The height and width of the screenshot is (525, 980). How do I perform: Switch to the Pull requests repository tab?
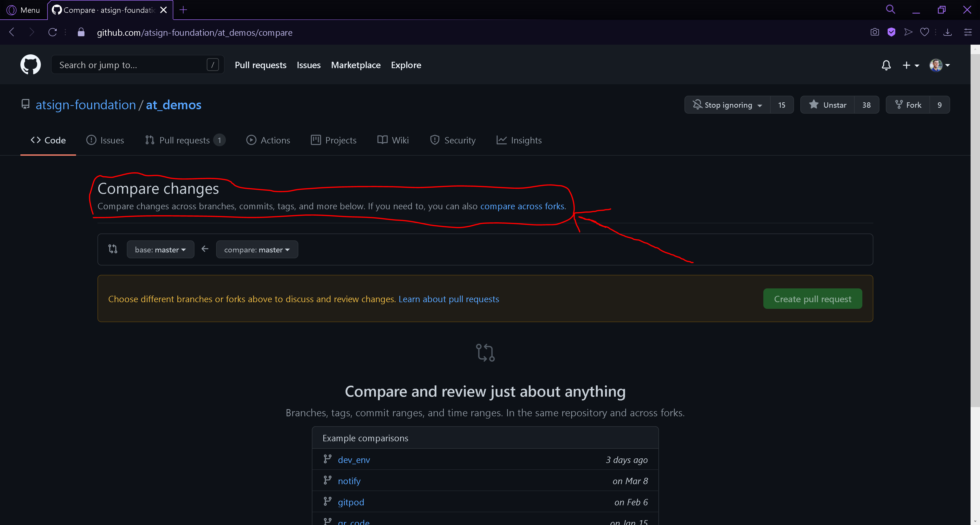pos(185,140)
